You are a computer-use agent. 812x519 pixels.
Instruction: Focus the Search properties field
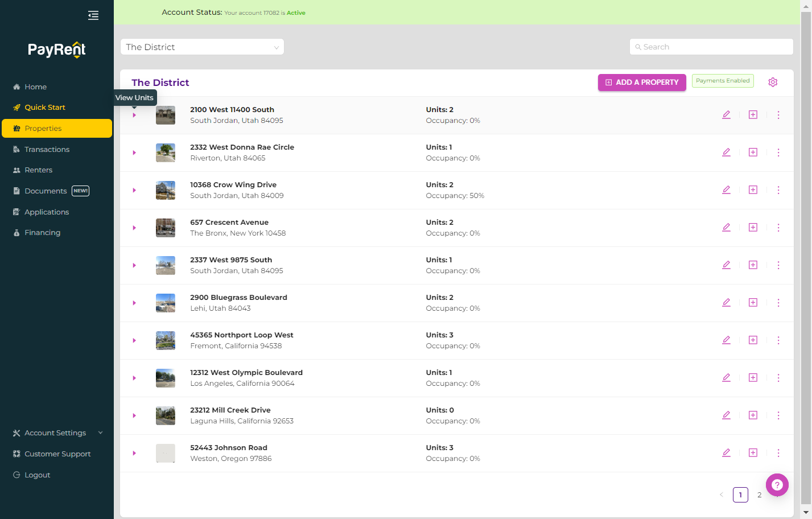click(x=711, y=47)
